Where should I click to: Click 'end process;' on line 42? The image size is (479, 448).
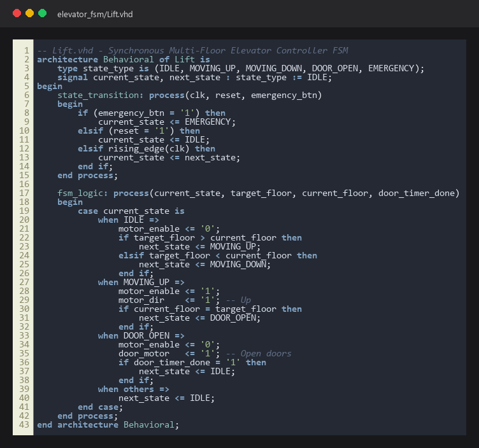(x=87, y=416)
